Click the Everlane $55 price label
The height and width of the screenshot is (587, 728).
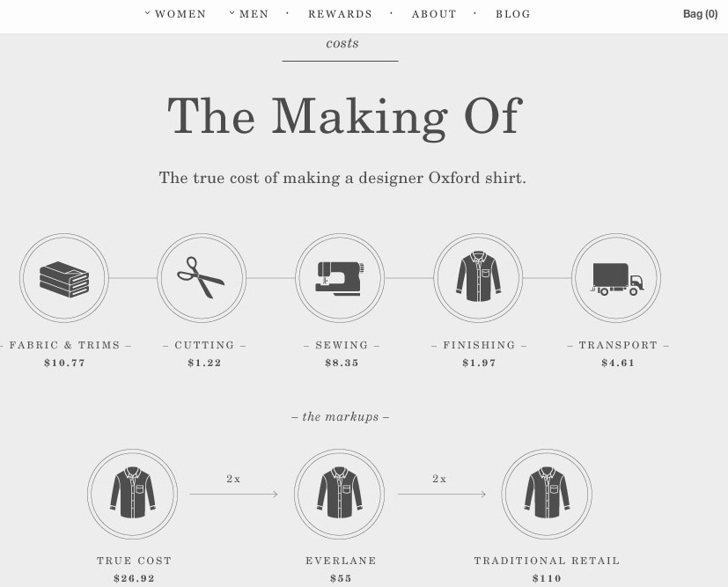click(x=341, y=569)
